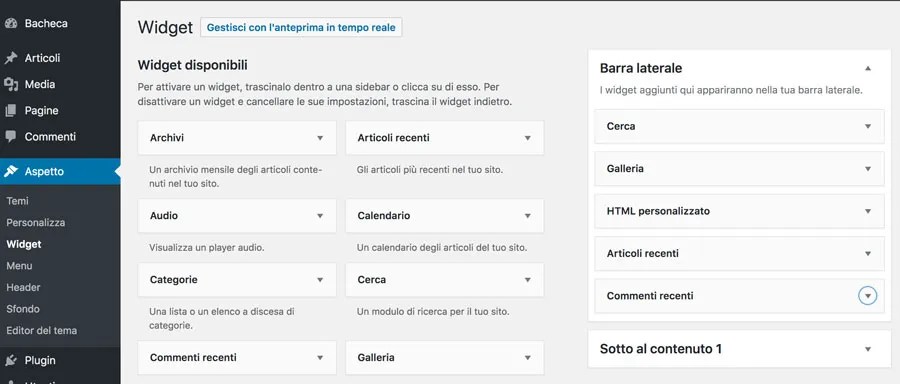Click Gestisci con l'anteprima in tempo reale
The width and height of the screenshot is (900, 384).
pos(301,28)
